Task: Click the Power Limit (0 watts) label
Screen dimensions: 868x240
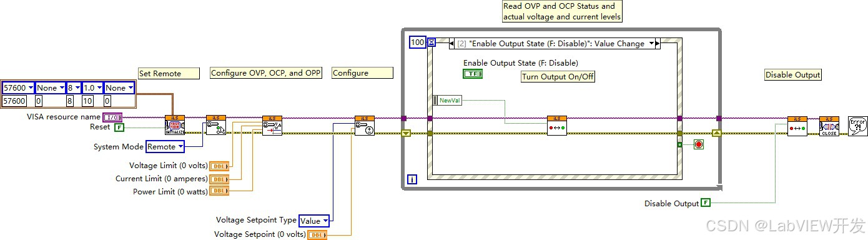Action: click(x=170, y=192)
